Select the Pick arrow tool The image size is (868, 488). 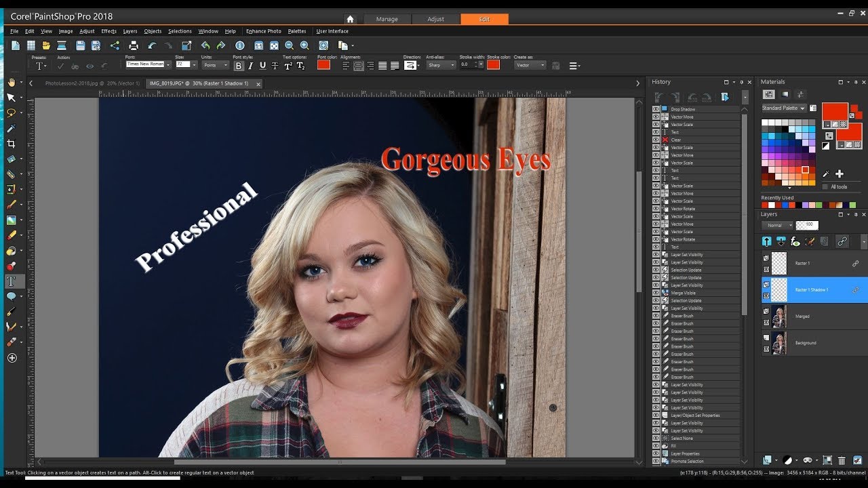point(11,98)
